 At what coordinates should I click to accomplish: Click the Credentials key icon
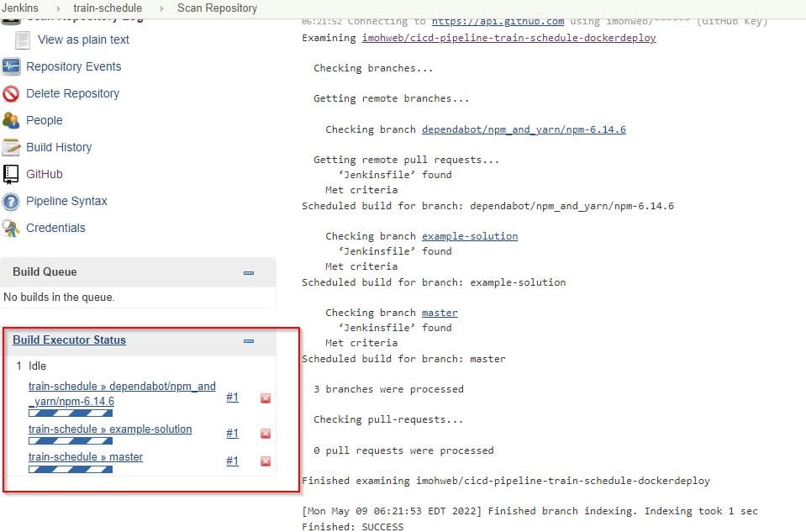pyautogui.click(x=12, y=228)
